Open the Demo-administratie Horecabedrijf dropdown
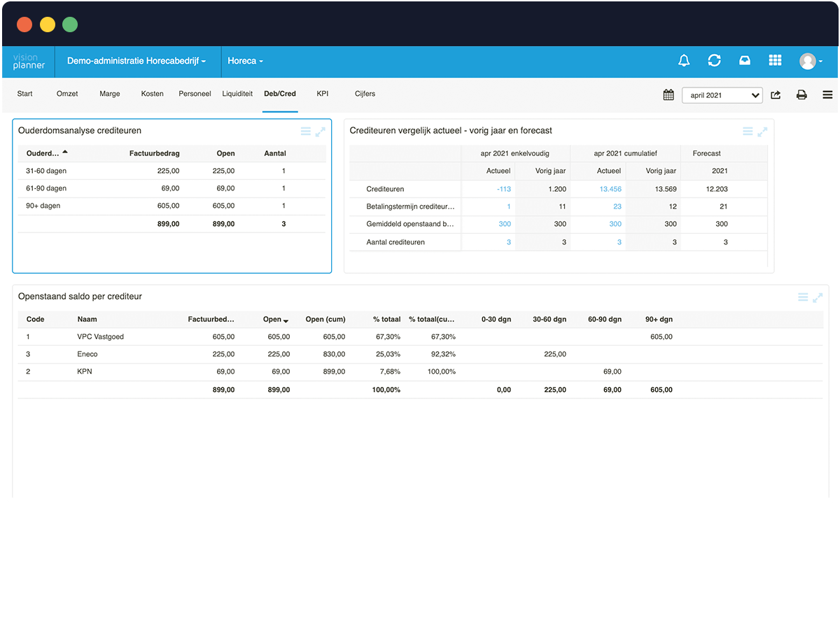This screenshot has width=840, height=630. [136, 61]
